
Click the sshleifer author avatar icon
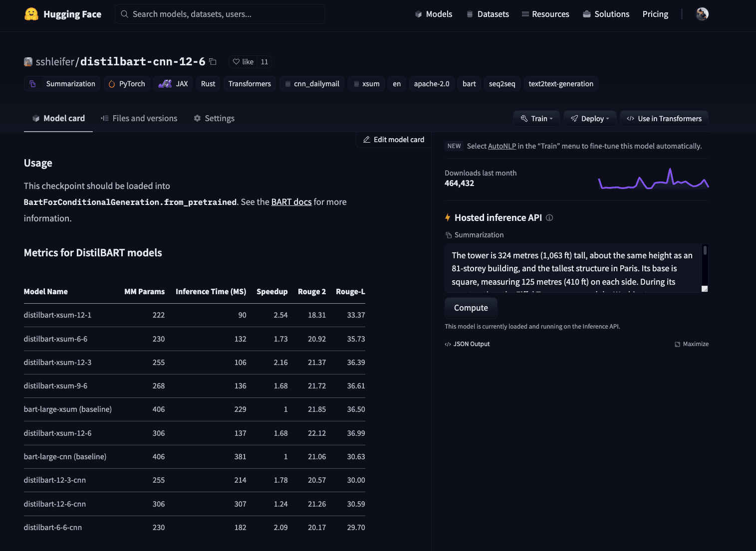[x=28, y=62]
